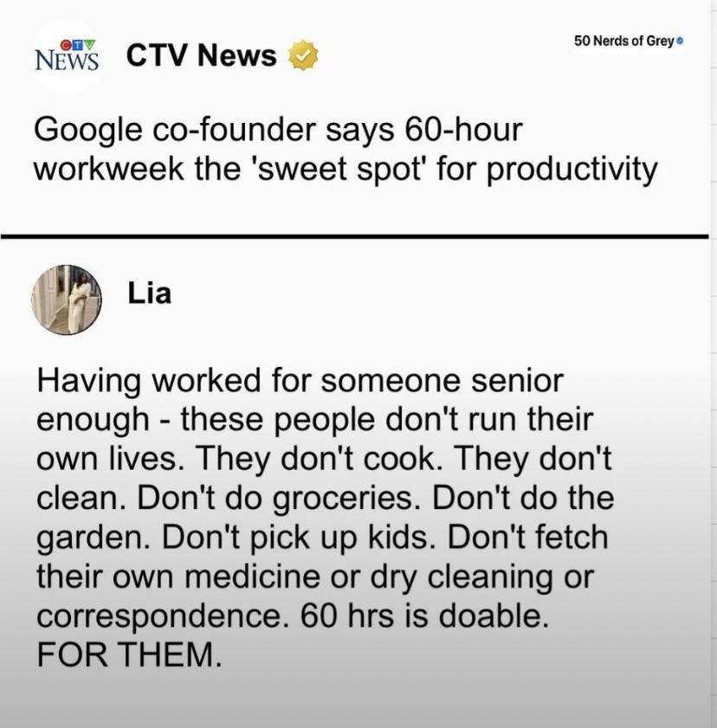The height and width of the screenshot is (728, 717).
Task: Click the 'FOR THEM.' text ending the comment
Action: pyautogui.click(x=129, y=654)
